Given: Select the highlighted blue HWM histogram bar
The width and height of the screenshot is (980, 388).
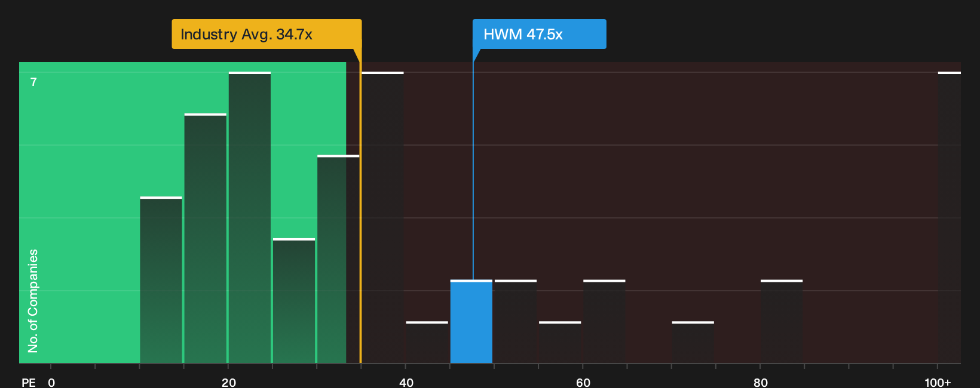Looking at the screenshot, I should pyautogui.click(x=471, y=322).
